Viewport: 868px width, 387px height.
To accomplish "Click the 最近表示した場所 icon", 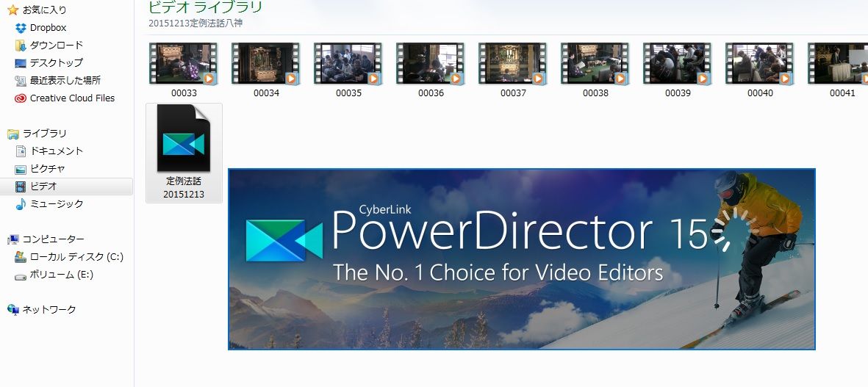I will [x=21, y=81].
